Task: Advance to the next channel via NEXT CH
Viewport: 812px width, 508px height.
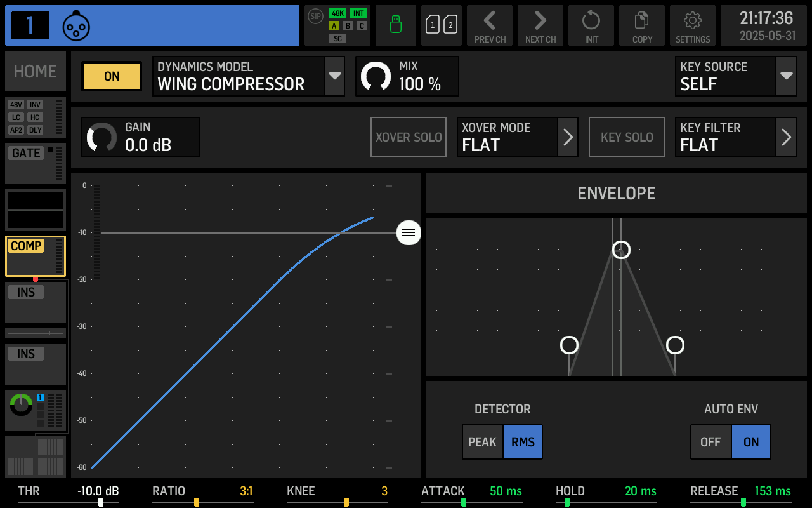Action: [540, 25]
